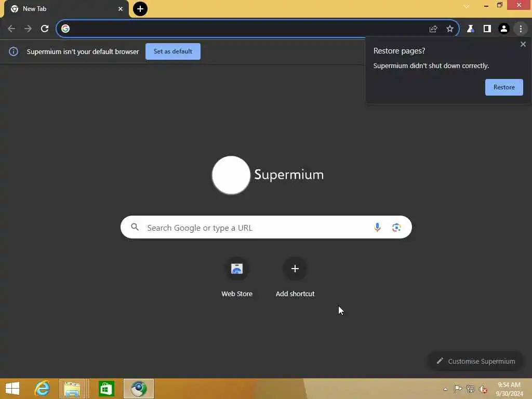Select Supermium taskbar button
This screenshot has width=532, height=399.
click(x=138, y=389)
